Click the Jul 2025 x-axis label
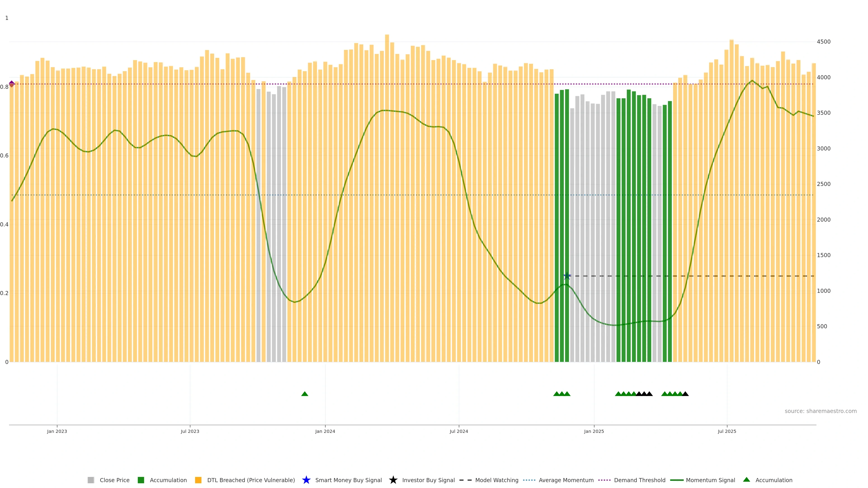 (x=727, y=431)
